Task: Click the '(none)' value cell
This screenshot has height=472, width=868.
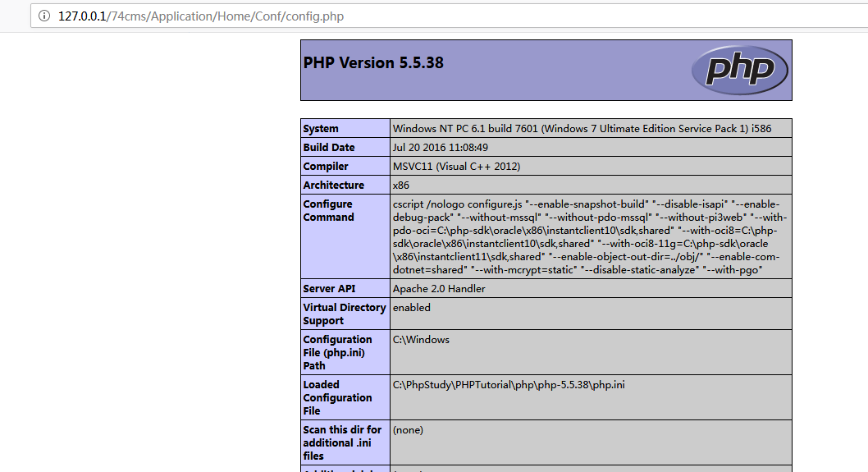Action: point(591,442)
